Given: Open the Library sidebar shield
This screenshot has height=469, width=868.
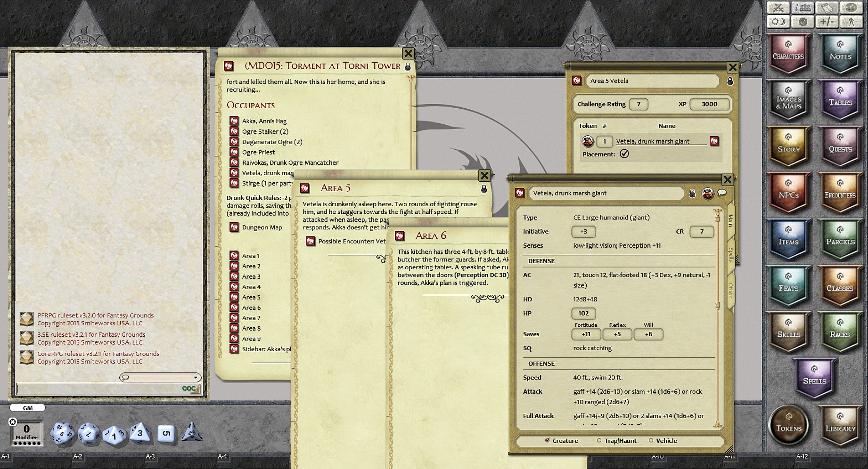Looking at the screenshot, I should pyautogui.click(x=840, y=425).
